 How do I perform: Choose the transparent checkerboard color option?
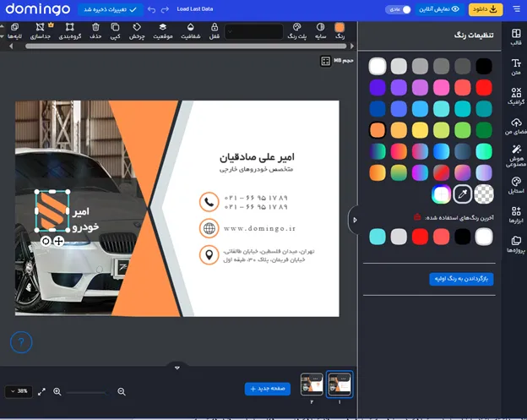483,194
